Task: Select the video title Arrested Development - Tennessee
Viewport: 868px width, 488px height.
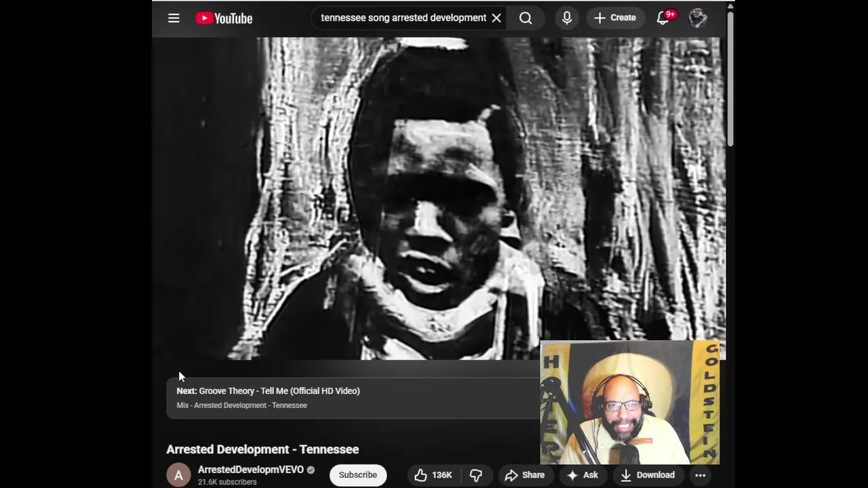Action: 262,449
